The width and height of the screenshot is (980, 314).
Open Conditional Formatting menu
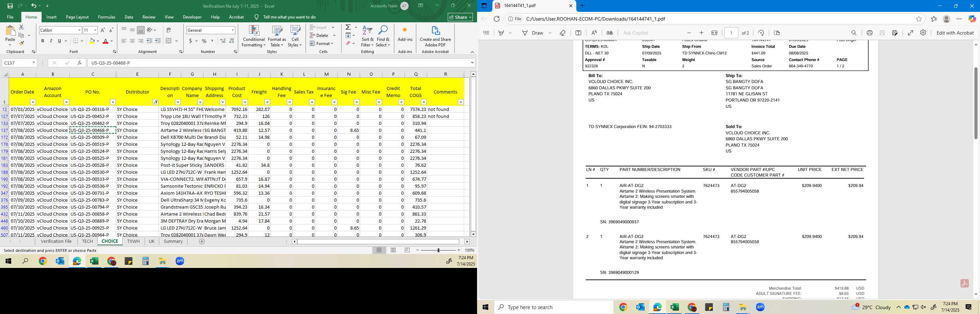click(254, 37)
